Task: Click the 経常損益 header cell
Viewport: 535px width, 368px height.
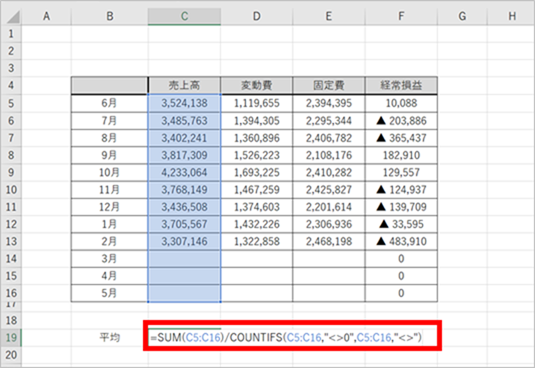Action: (401, 85)
